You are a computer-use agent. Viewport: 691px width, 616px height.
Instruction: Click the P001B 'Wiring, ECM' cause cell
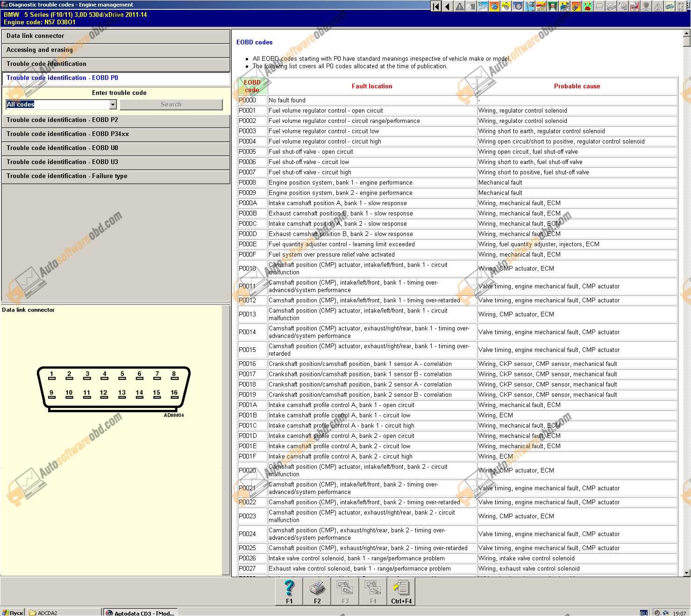coord(577,415)
